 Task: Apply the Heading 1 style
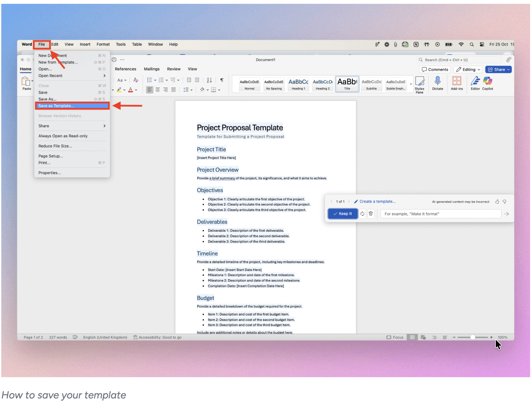298,84
